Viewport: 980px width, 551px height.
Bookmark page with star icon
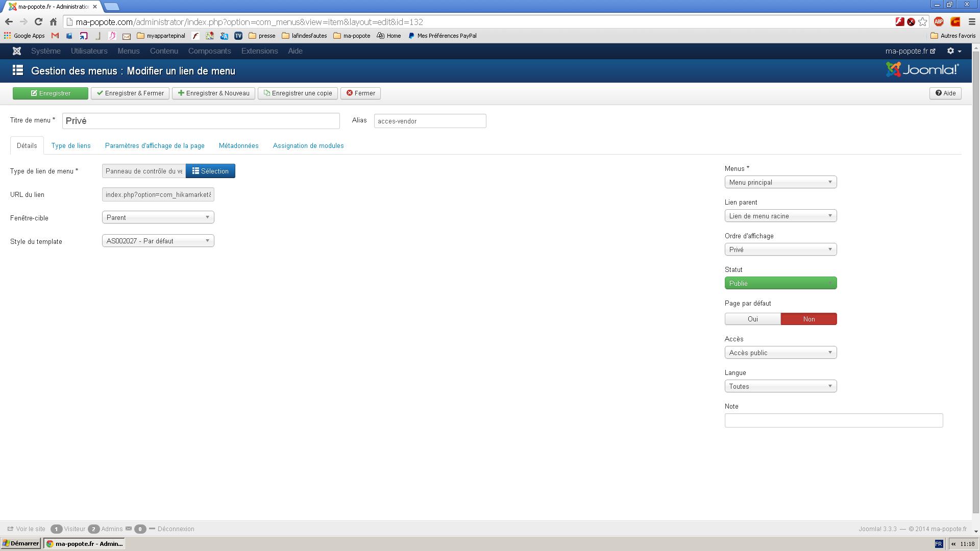click(x=922, y=22)
